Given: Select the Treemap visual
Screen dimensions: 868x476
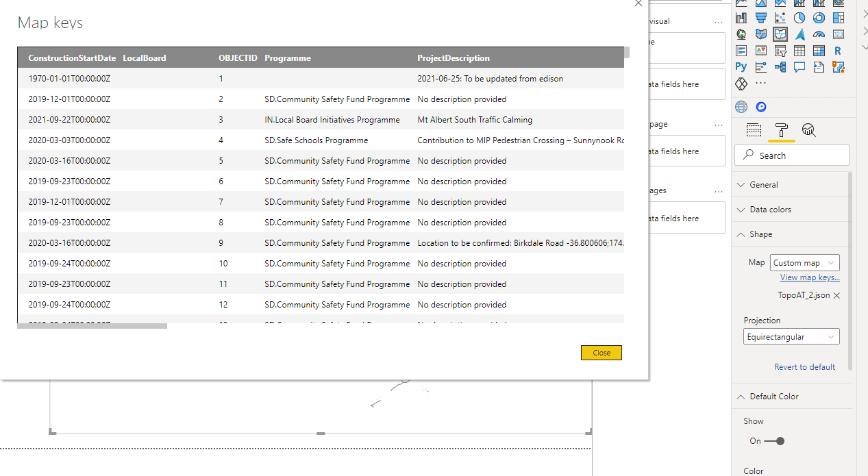Looking at the screenshot, I should tap(839, 18).
